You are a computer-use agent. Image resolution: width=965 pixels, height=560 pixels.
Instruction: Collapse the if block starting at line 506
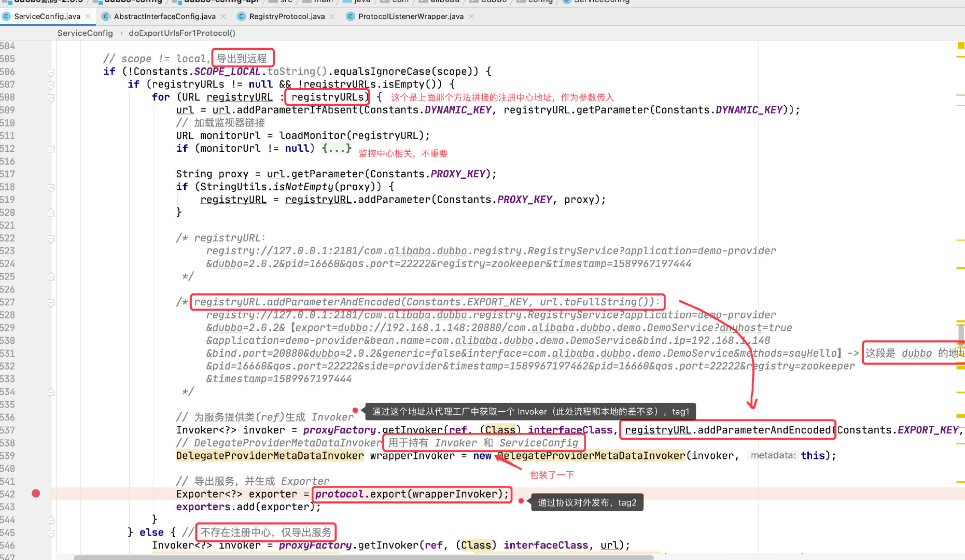[x=51, y=72]
